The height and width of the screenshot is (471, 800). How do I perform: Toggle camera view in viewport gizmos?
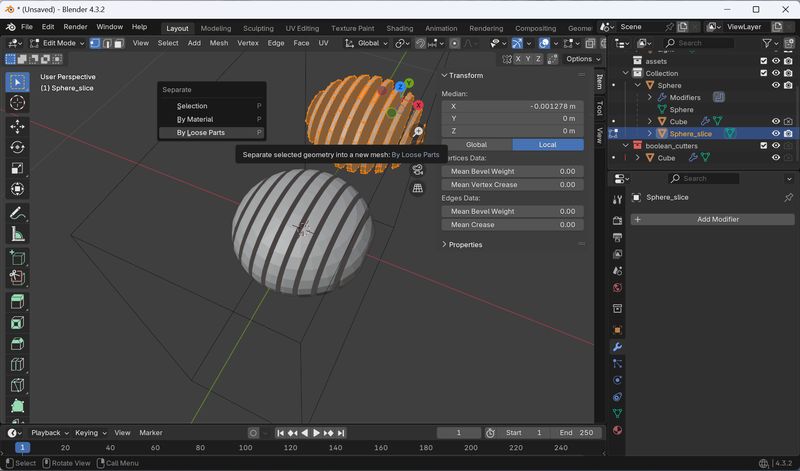418,169
